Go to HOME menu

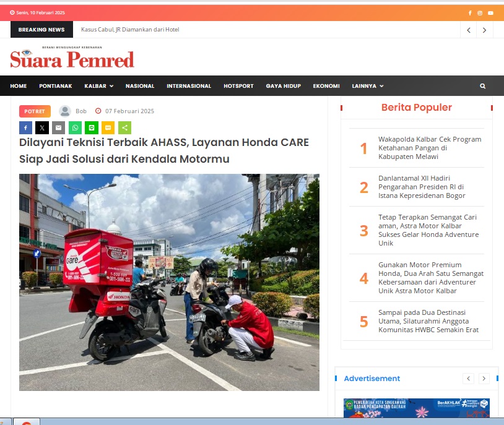pos(19,86)
